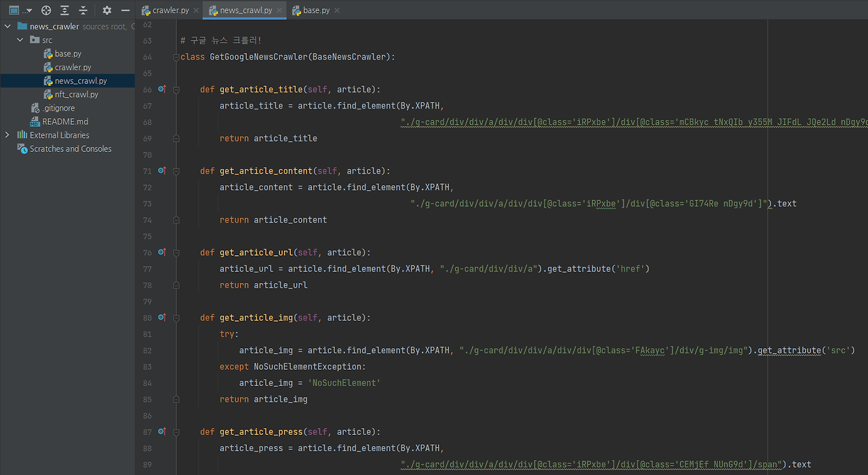Expand the External Libraries node

pos(7,135)
